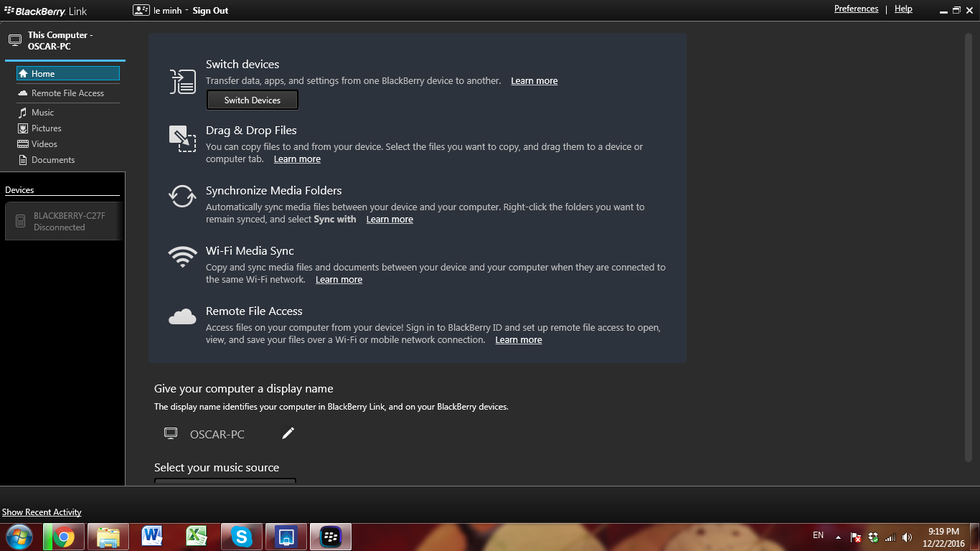The width and height of the screenshot is (980, 551).
Task: Click the Switch devices icon
Action: (182, 82)
